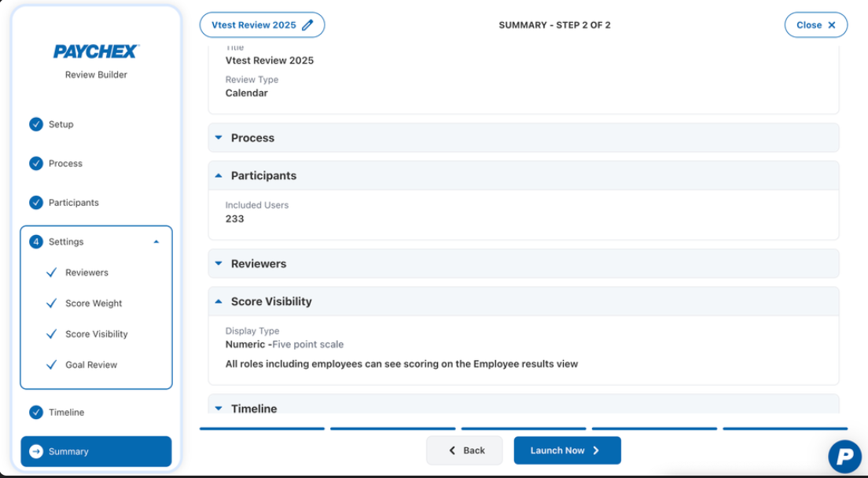Click the Numeric - Five point scale text
868x478 pixels.
(285, 344)
